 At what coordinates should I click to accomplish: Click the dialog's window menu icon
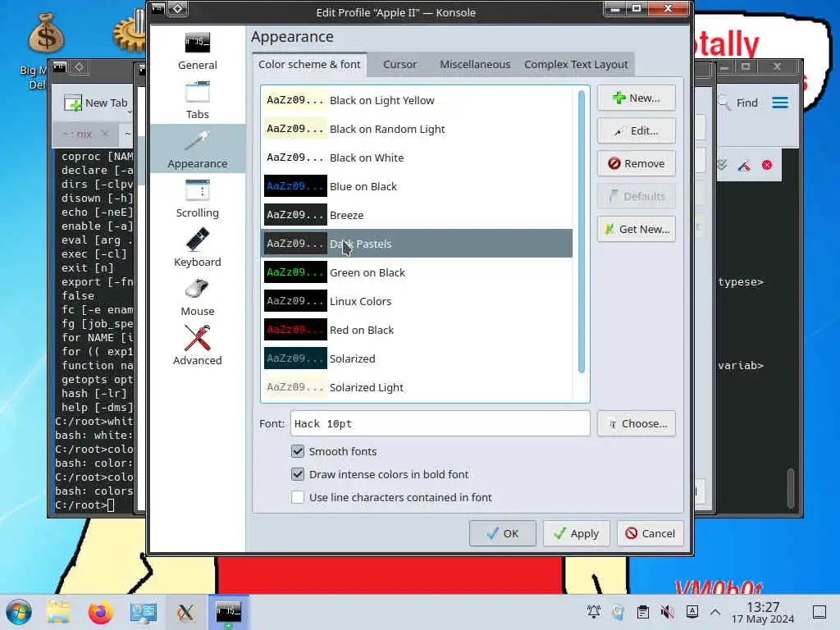(x=158, y=8)
